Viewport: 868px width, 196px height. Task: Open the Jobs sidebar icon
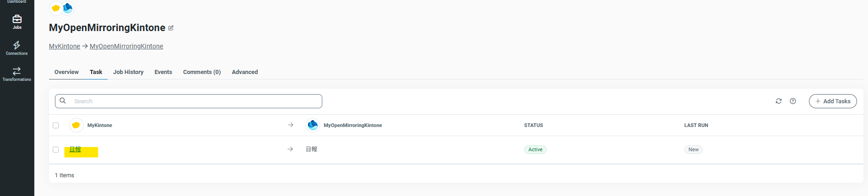click(x=17, y=21)
